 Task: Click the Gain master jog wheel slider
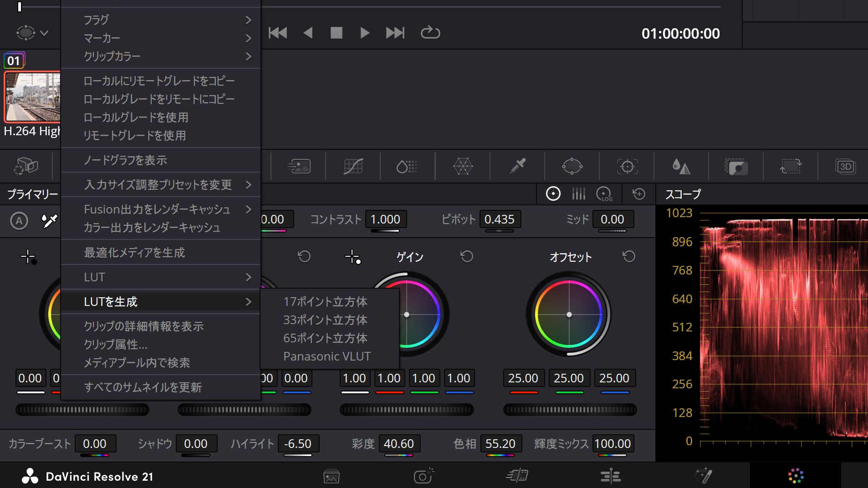[407, 410]
